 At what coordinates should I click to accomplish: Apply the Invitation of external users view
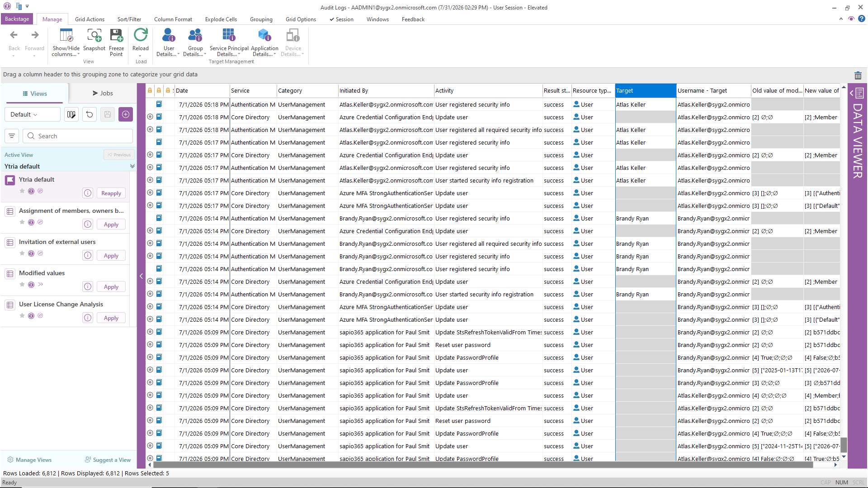tap(111, 256)
